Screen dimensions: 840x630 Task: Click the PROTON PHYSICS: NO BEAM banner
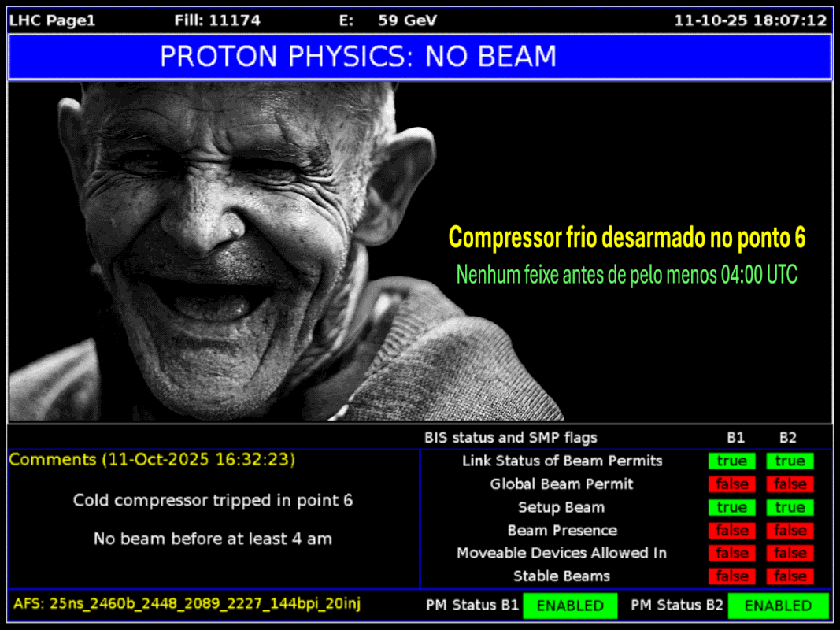(x=420, y=57)
